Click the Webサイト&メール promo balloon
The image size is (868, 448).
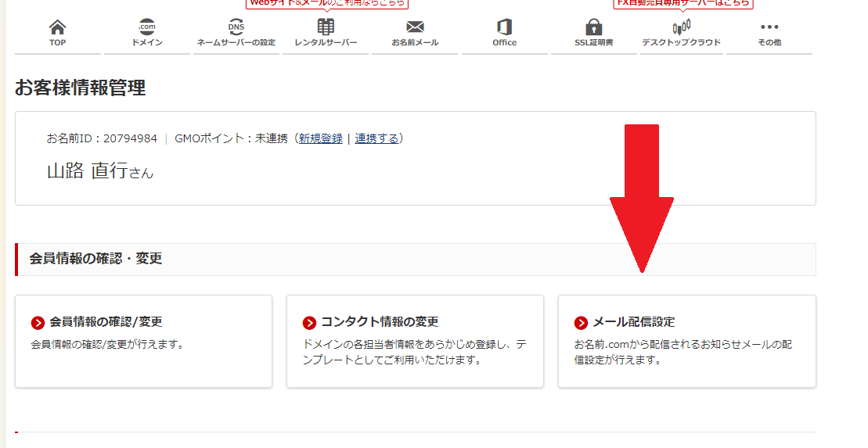pos(327,3)
